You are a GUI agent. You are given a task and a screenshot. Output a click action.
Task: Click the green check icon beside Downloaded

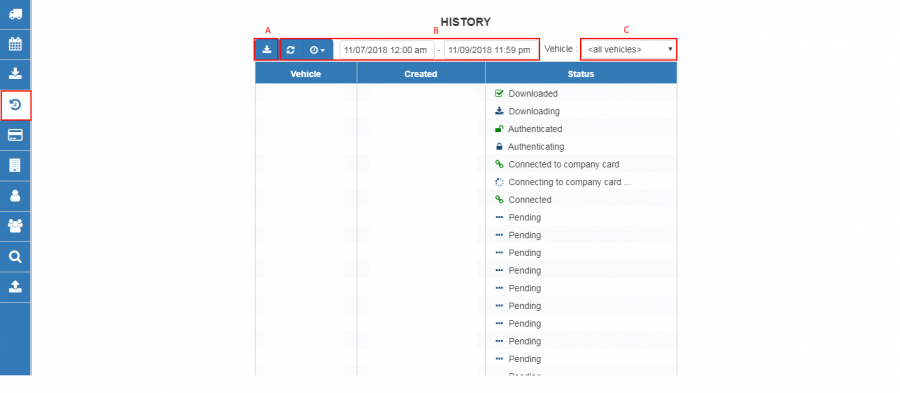(499, 94)
